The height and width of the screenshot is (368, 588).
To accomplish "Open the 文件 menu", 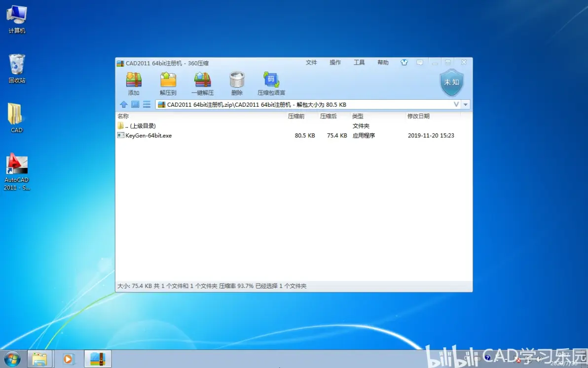I will (x=311, y=62).
